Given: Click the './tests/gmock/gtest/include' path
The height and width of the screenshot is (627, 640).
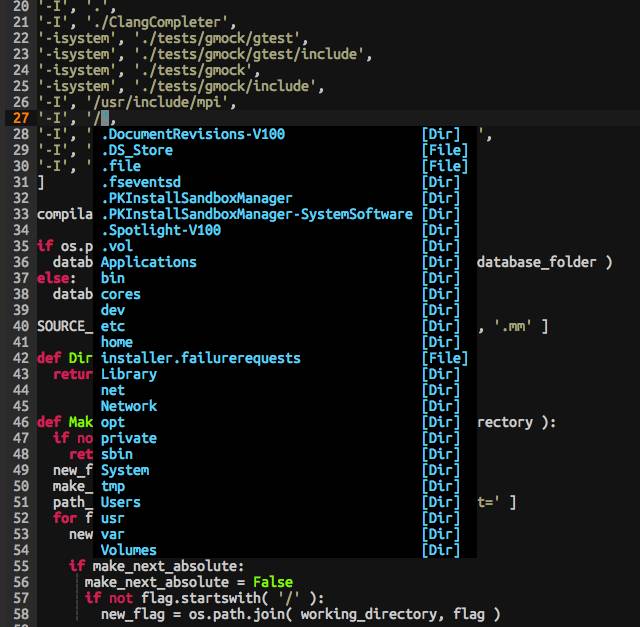Looking at the screenshot, I should click(249, 54).
